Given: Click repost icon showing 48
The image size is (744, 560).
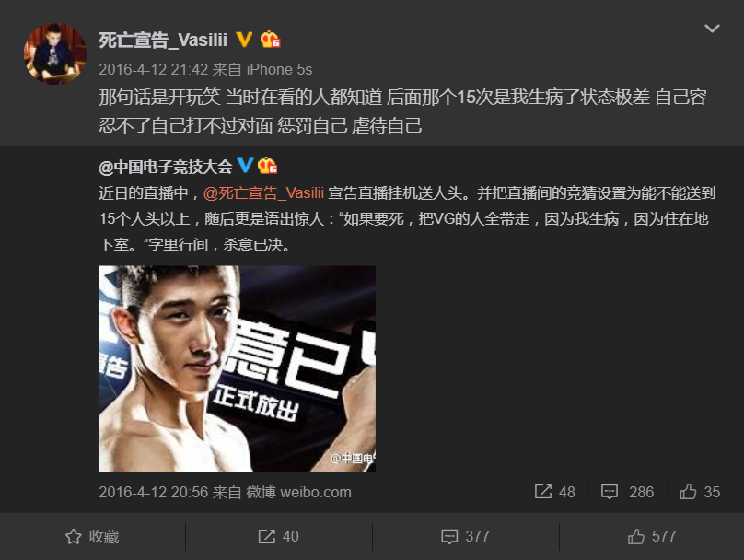Looking at the screenshot, I should (554, 492).
